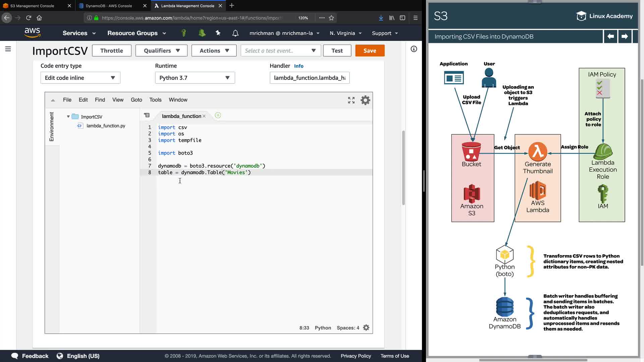Image resolution: width=644 pixels, height=362 pixels.
Task: Go to previous slide arrow
Action: 610,36
